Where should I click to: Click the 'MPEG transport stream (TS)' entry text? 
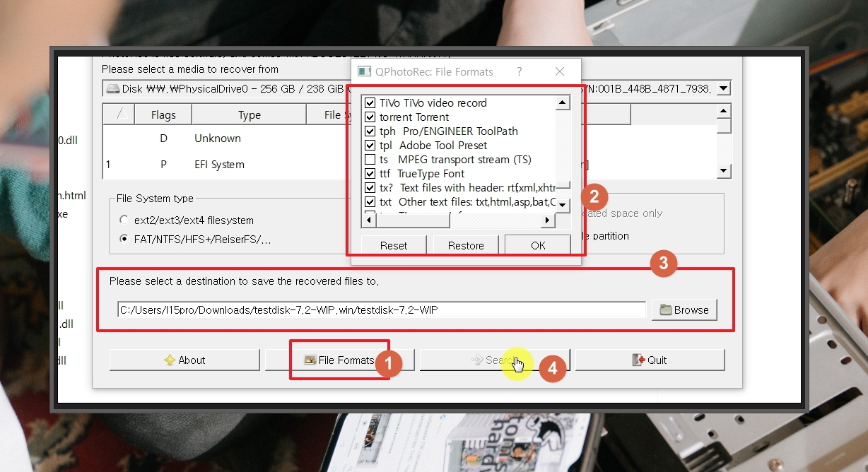coord(464,160)
